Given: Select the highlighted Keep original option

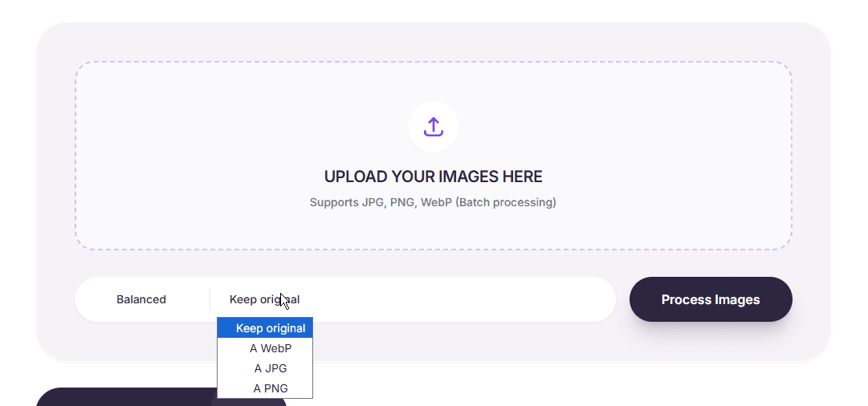Looking at the screenshot, I should pyautogui.click(x=265, y=328).
